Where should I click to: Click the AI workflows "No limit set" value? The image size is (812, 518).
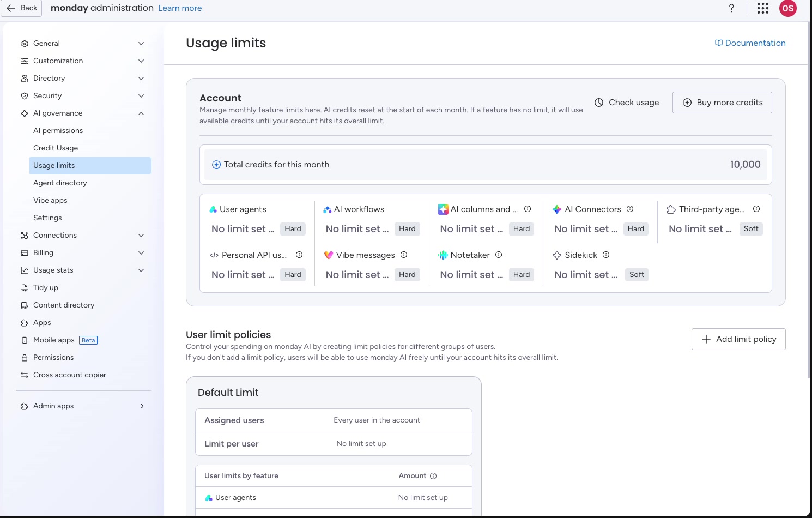tap(357, 229)
